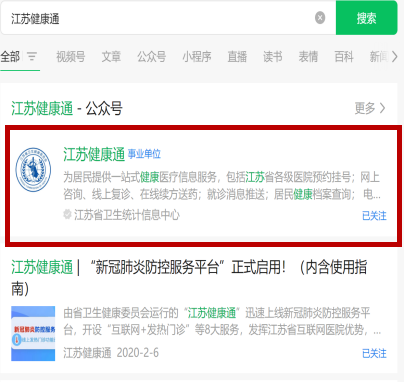
Task: Click the 江苏健康通 - 公众号 section heading
Action: pos(67,108)
